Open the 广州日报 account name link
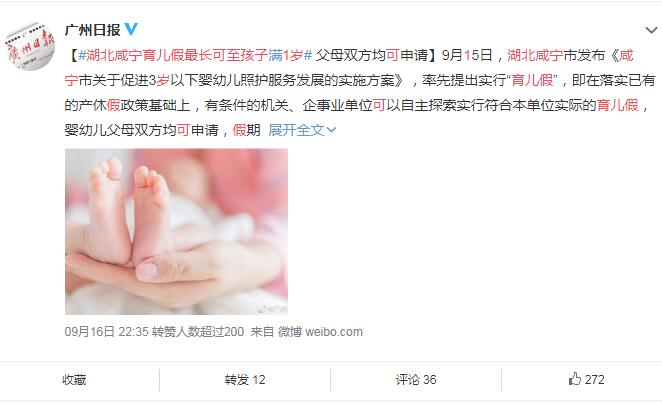662x404 pixels. (92, 30)
